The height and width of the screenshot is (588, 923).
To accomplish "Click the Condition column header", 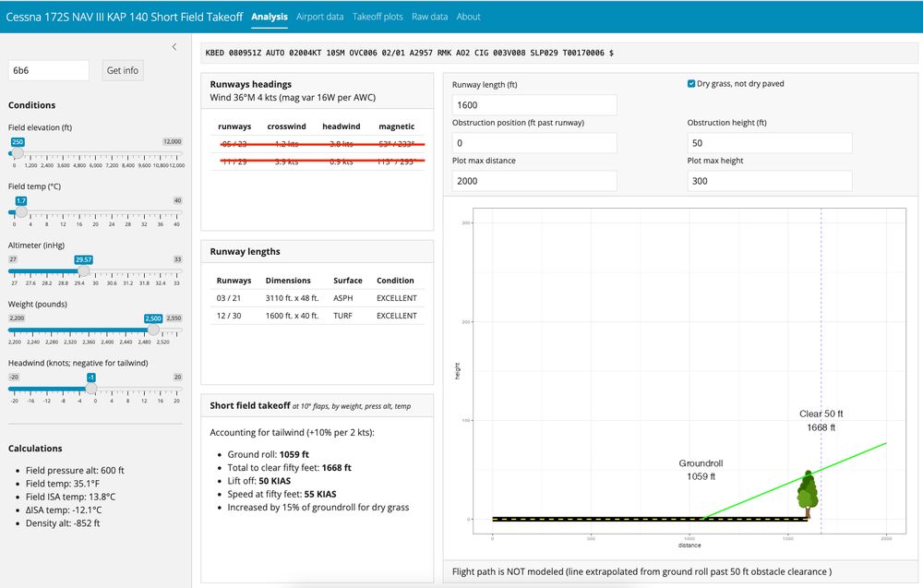I will pyautogui.click(x=395, y=281).
